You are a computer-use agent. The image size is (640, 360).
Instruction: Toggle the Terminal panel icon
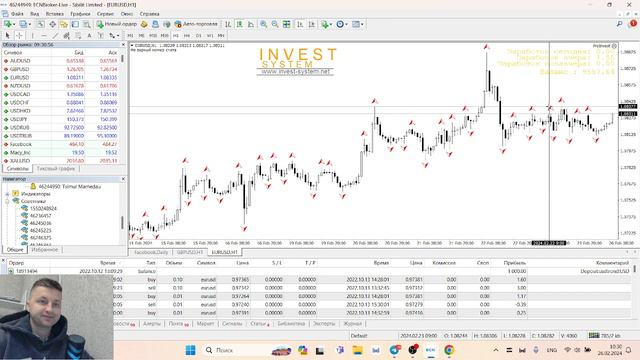click(x=76, y=24)
